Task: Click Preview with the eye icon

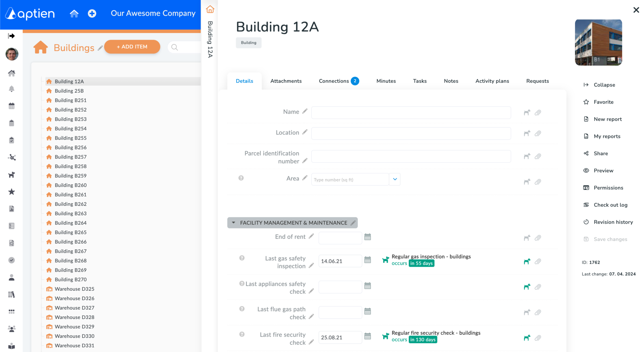Action: click(x=603, y=171)
